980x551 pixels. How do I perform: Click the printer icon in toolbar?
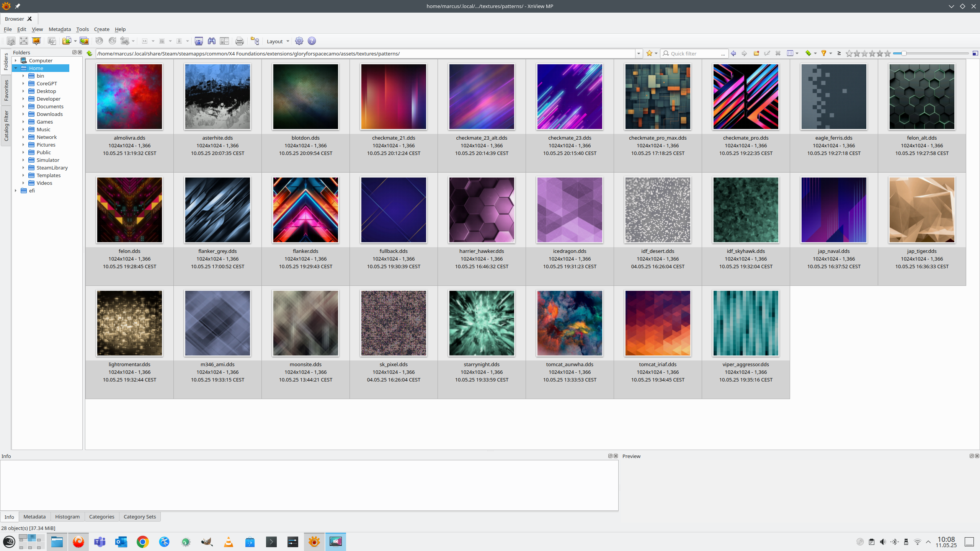239,41
